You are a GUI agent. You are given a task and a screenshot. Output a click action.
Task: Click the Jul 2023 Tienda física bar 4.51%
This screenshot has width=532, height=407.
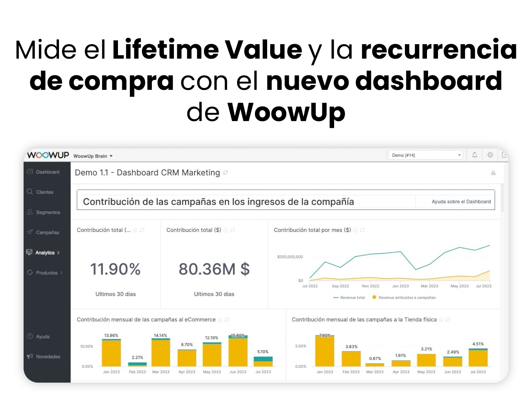tap(478, 358)
